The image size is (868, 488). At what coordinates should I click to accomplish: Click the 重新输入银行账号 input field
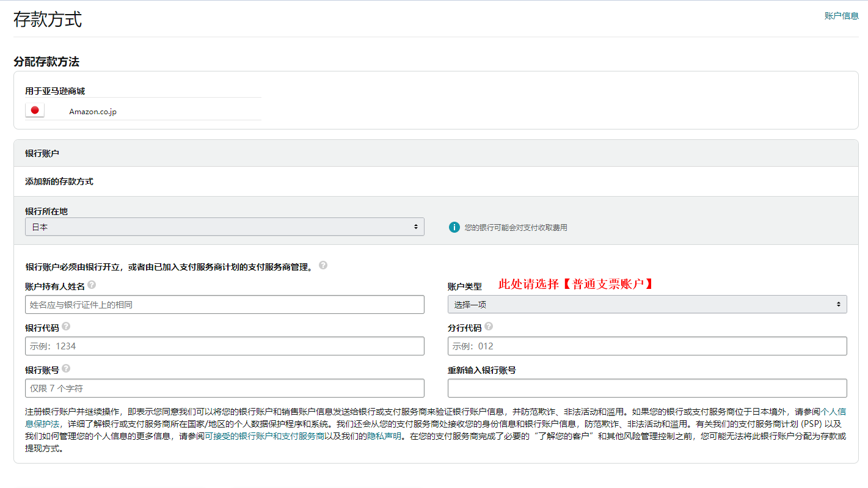(x=647, y=388)
